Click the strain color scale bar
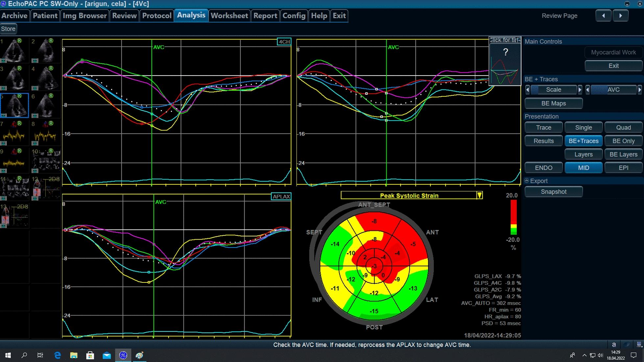 [513, 217]
